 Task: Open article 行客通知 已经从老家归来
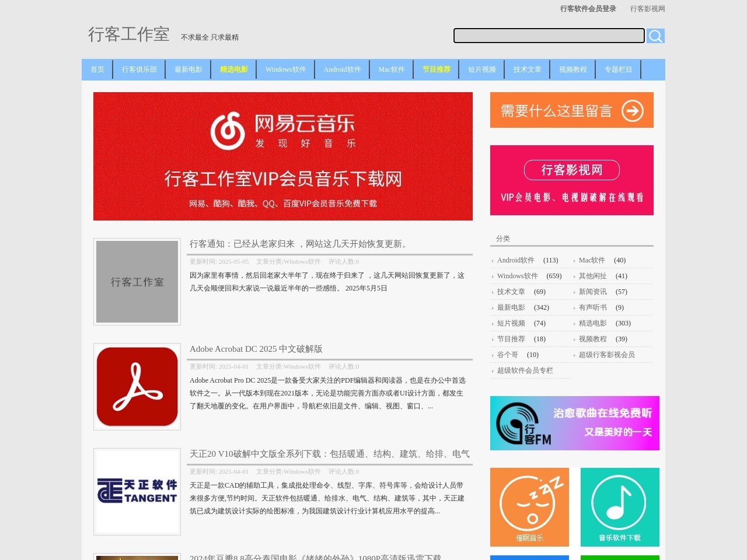click(x=299, y=244)
